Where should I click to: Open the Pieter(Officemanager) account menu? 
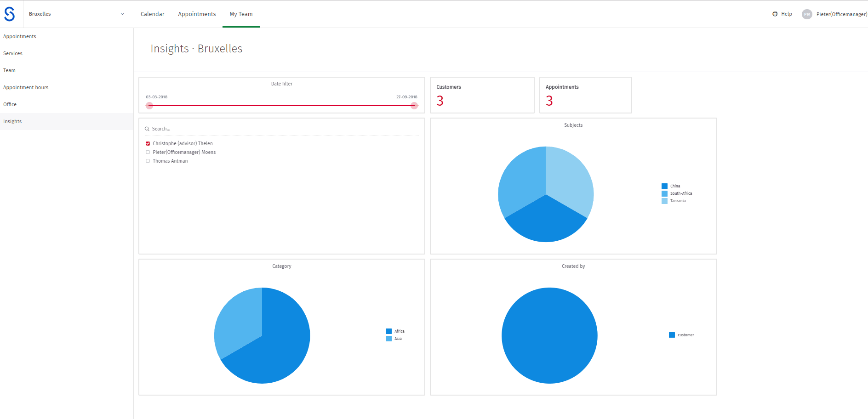pyautogui.click(x=841, y=14)
